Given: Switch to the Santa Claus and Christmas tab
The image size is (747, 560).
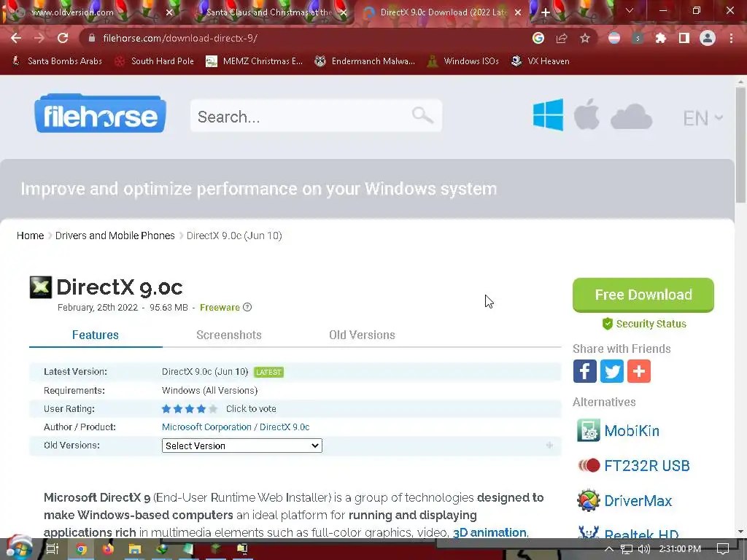Looking at the screenshot, I should [x=269, y=12].
